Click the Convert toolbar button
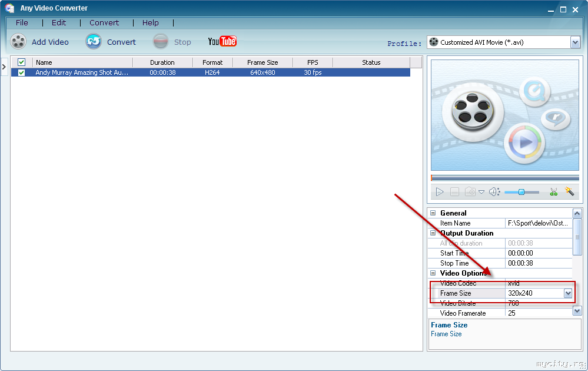This screenshot has height=371, width=588. 111,42
